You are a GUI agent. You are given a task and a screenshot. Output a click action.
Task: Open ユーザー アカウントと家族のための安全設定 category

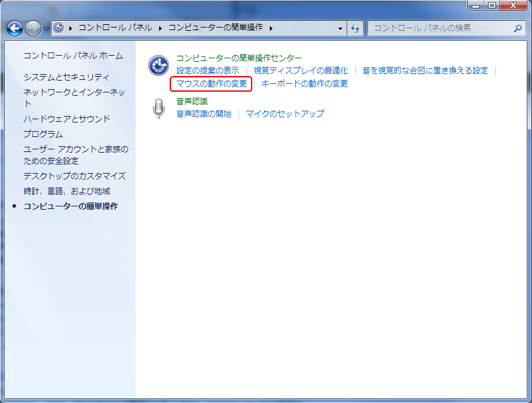[x=76, y=155]
